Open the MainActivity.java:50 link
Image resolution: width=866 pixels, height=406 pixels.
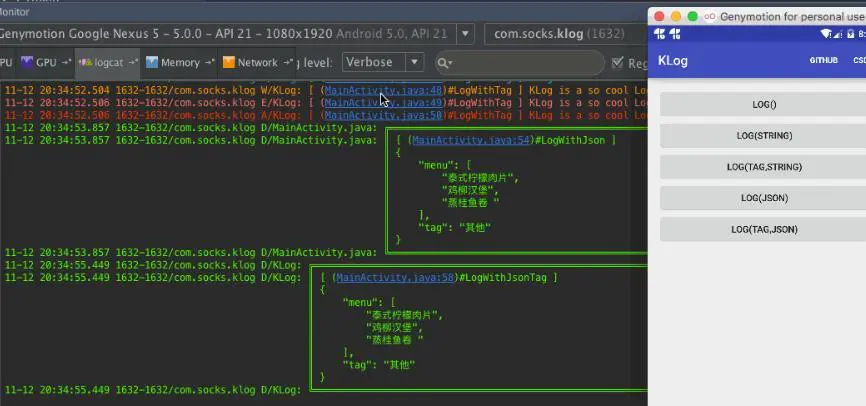pos(383,115)
